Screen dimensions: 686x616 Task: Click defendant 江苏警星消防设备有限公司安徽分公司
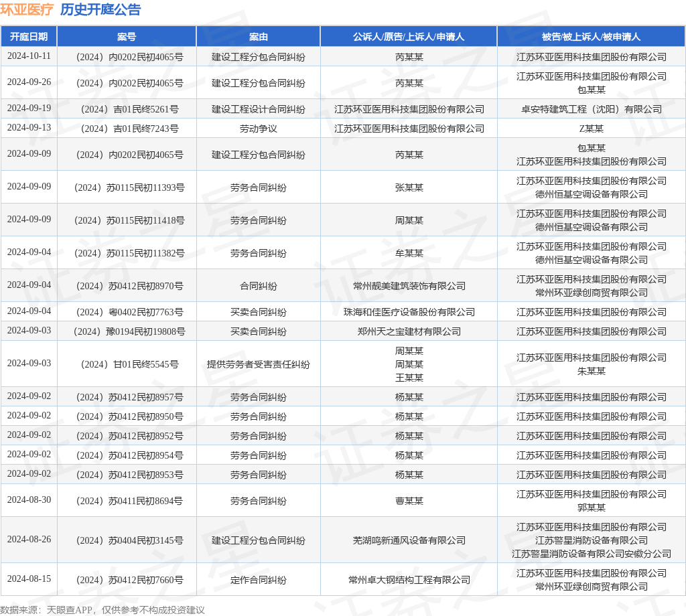tap(591, 554)
